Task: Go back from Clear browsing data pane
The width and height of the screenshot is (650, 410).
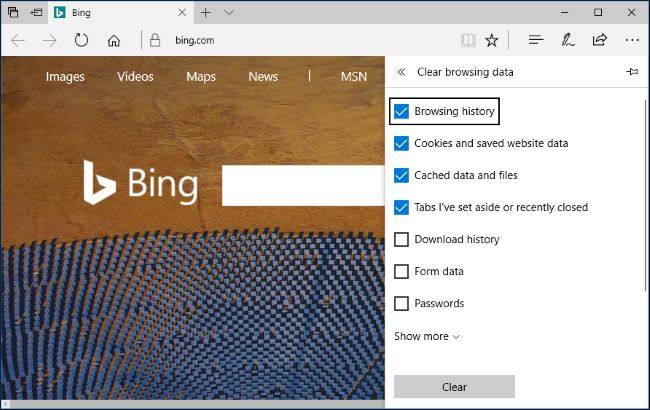Action: pos(401,72)
